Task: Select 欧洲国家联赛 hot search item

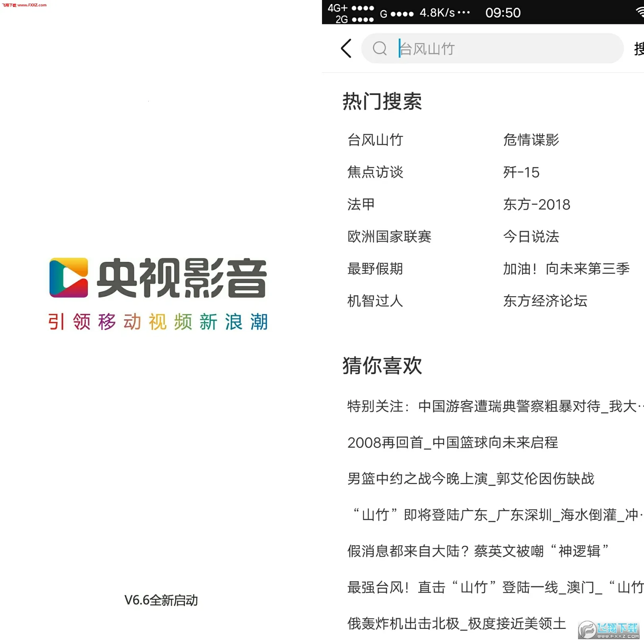Action: pos(389,237)
